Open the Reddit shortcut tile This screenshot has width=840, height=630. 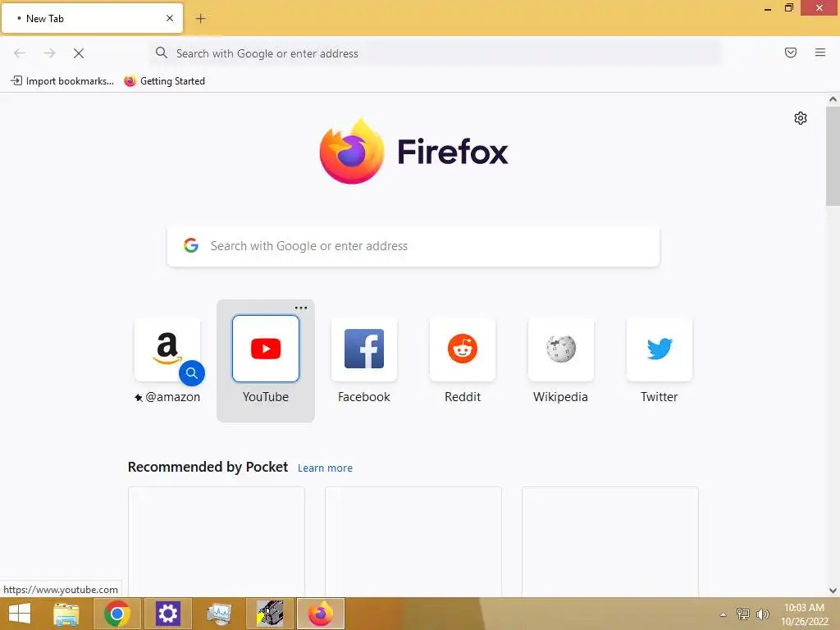(x=463, y=349)
